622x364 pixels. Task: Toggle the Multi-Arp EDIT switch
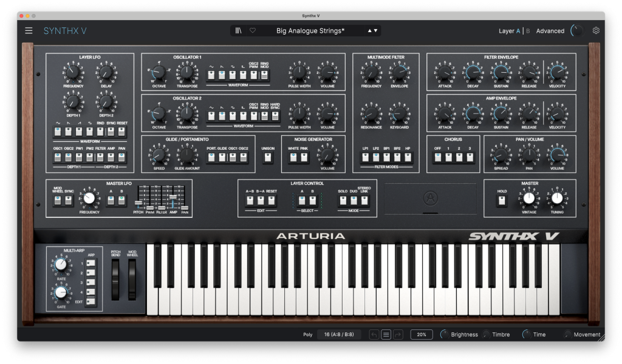(x=91, y=302)
